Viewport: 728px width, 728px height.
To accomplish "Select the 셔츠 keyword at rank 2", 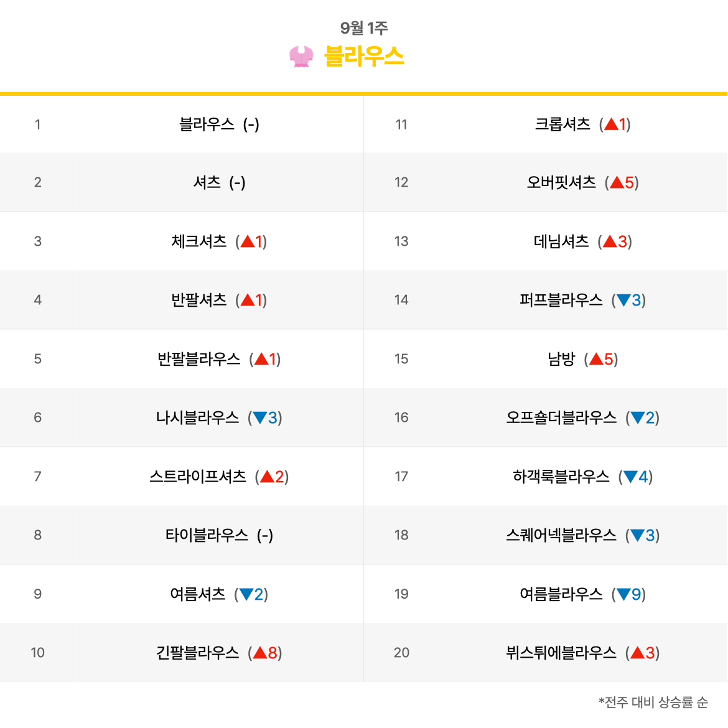I will [x=207, y=182].
